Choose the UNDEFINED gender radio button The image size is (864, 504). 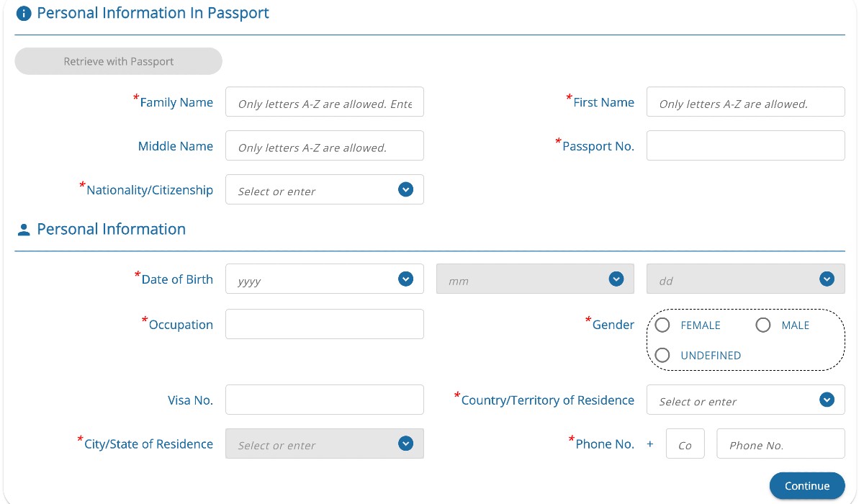662,355
